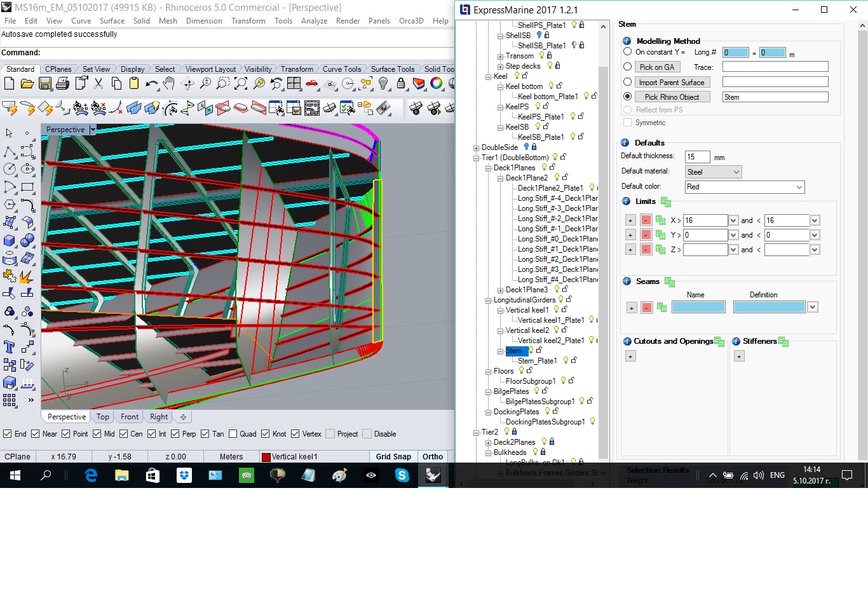Screen dimensions: 868x610
Task: Open the Surface menu
Action: tap(112, 21)
